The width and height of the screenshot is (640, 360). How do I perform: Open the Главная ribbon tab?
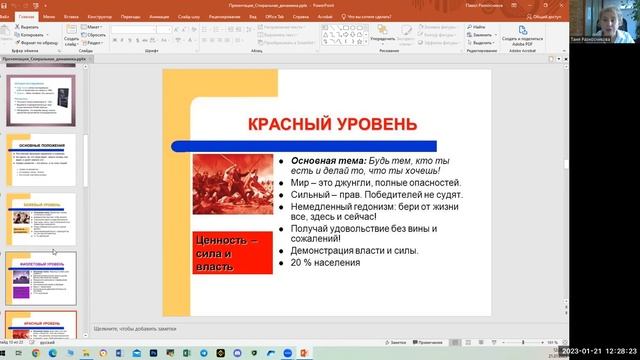(x=27, y=17)
